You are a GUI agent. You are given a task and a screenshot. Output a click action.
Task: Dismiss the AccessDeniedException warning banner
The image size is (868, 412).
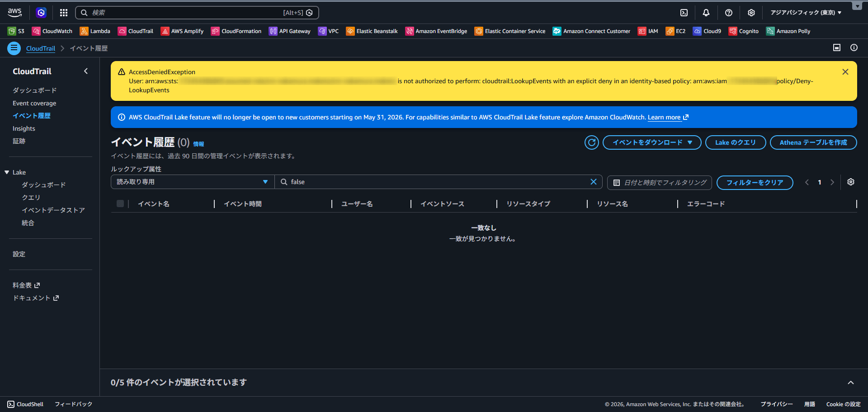pyautogui.click(x=845, y=72)
